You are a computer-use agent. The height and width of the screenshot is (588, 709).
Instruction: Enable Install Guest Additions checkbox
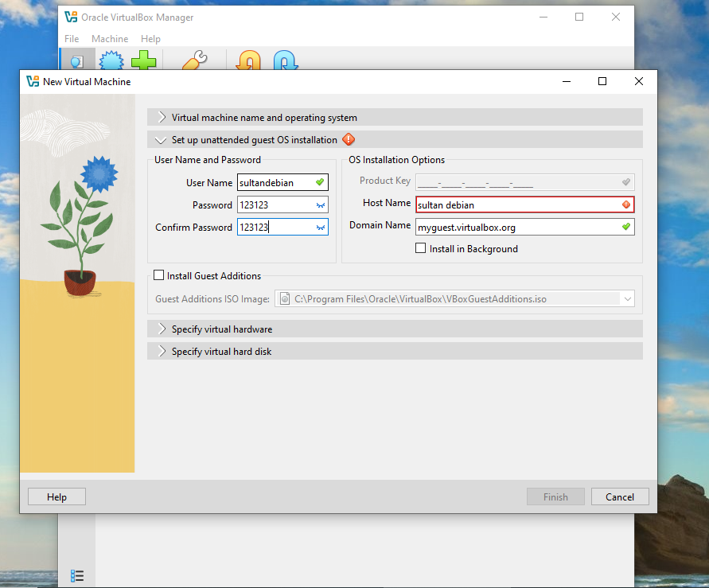158,275
